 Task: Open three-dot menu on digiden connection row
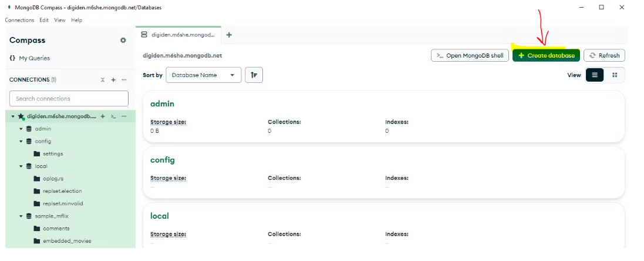124,117
